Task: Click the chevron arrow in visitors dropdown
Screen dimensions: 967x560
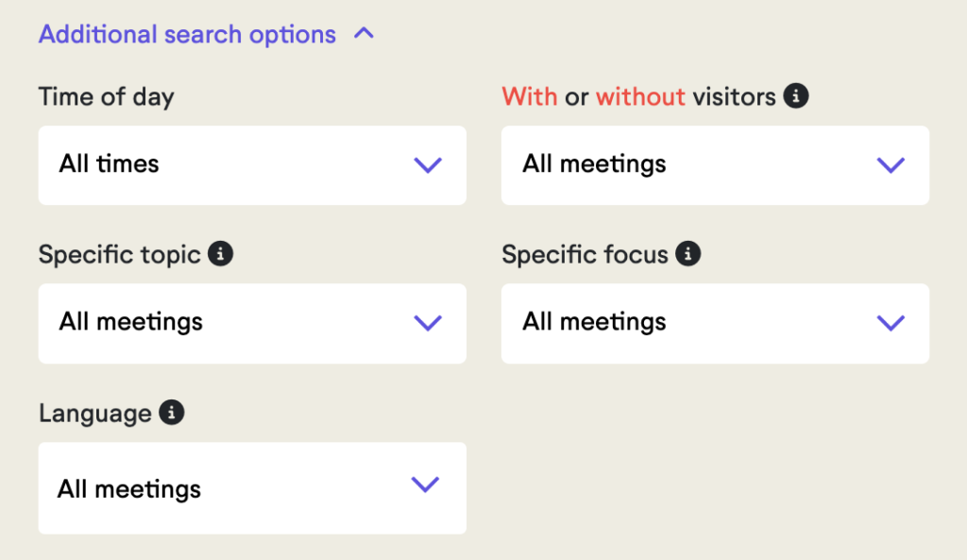Action: click(x=891, y=165)
